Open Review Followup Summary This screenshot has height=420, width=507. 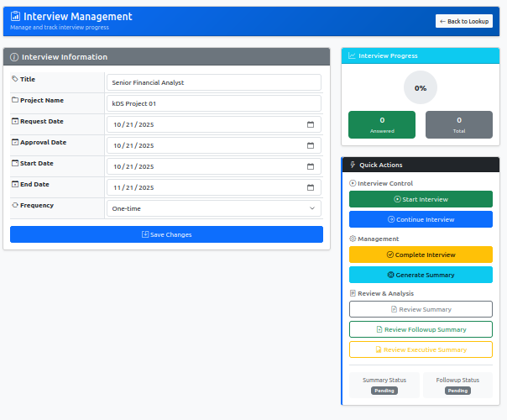pos(421,329)
